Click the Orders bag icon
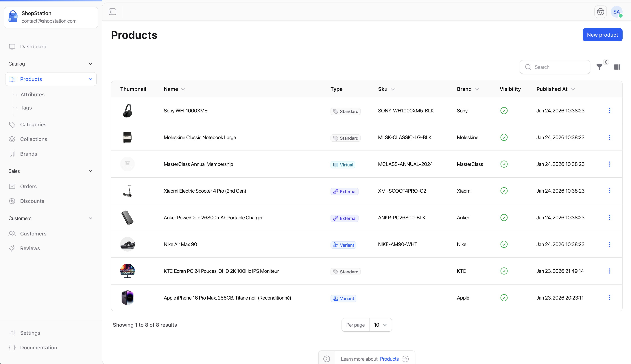Screen dimensions: 631x364 point(12,186)
